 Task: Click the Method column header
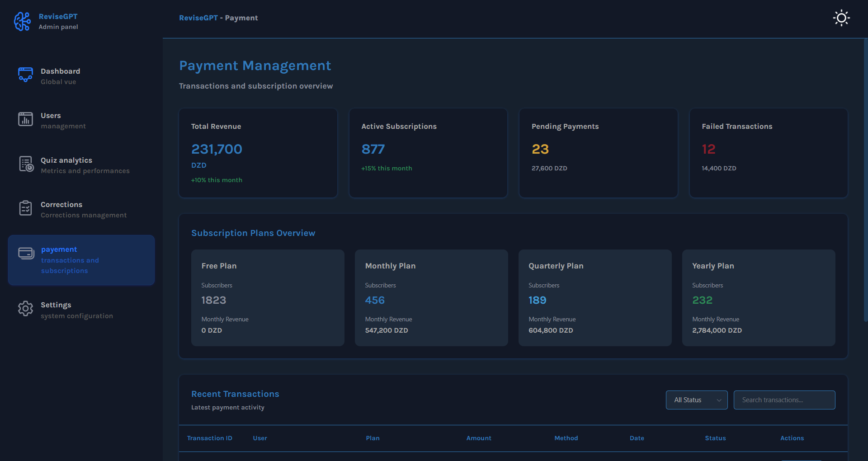point(566,438)
